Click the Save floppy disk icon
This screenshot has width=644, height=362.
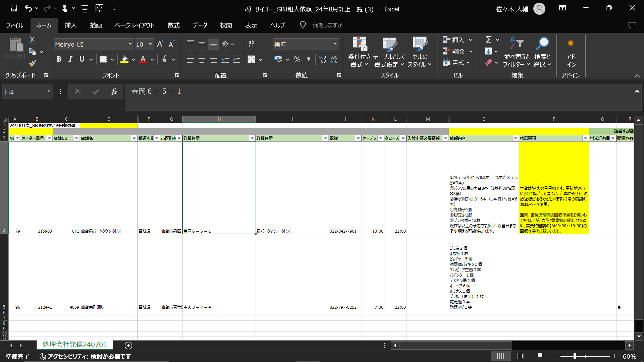(14, 9)
